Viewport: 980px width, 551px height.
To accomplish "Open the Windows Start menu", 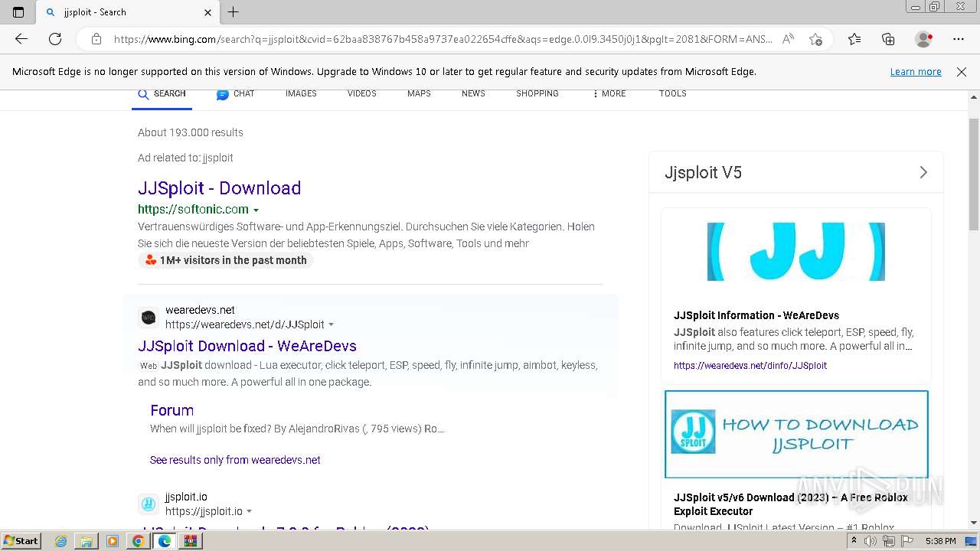I will point(21,541).
